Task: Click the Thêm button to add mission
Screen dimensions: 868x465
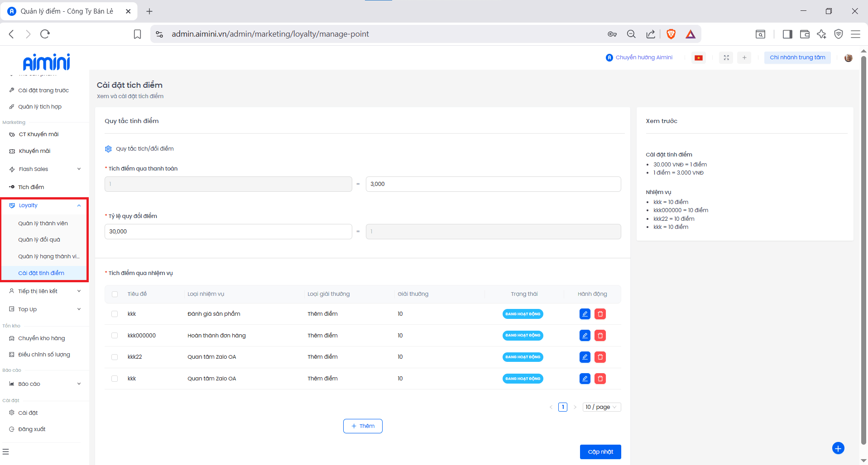Action: [x=363, y=426]
